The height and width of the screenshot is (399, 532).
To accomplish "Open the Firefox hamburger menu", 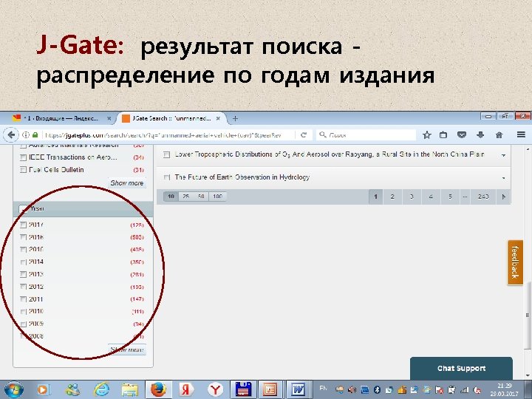I will (521, 134).
